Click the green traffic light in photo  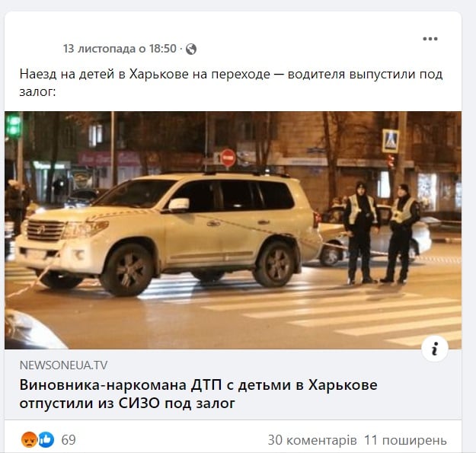click(x=14, y=126)
